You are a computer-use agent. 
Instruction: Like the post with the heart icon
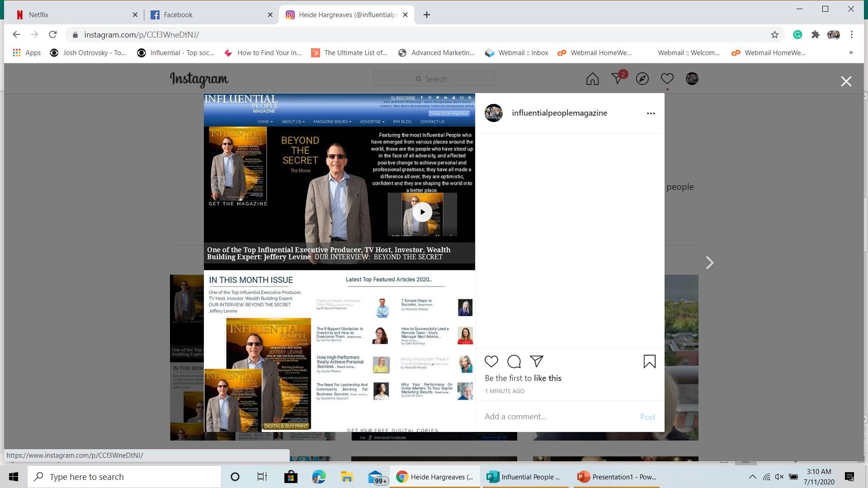(491, 361)
